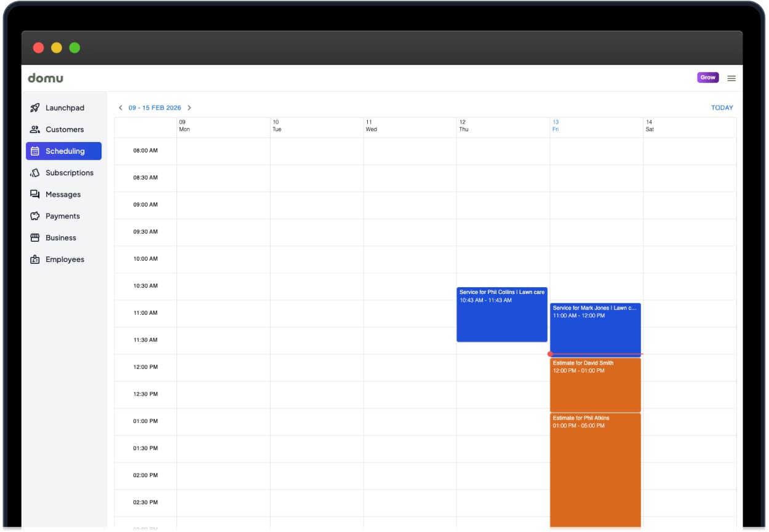Open the 09 - 15 FEB 2026 date range
The height and width of the screenshot is (532, 769).
click(154, 108)
